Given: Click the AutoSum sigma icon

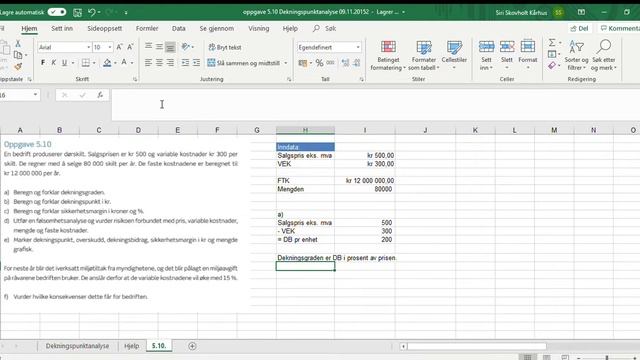Looking at the screenshot, I should click(x=552, y=42).
